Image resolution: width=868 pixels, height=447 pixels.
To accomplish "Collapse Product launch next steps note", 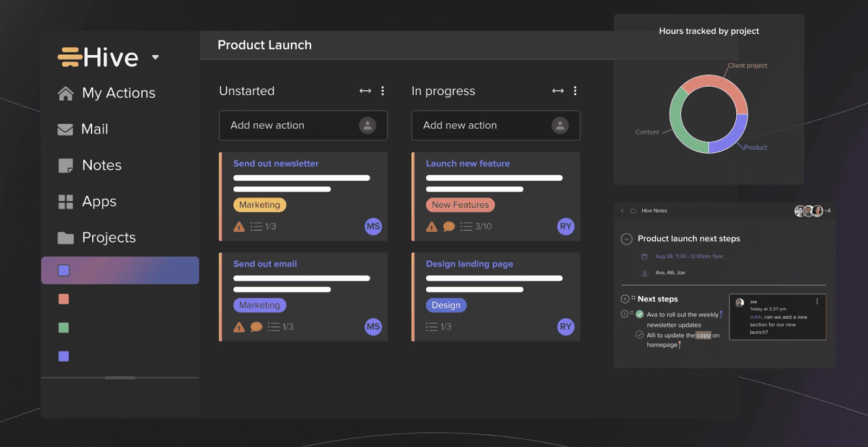I will pyautogui.click(x=627, y=239).
